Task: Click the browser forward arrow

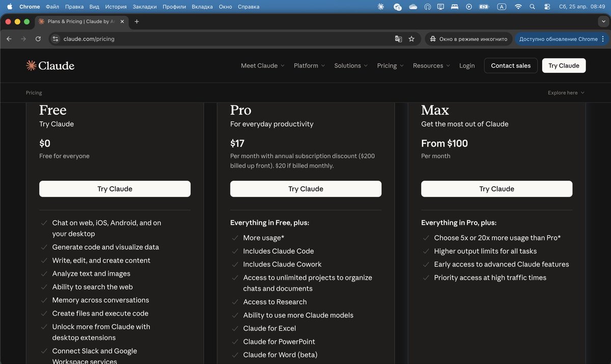Action: (x=23, y=39)
